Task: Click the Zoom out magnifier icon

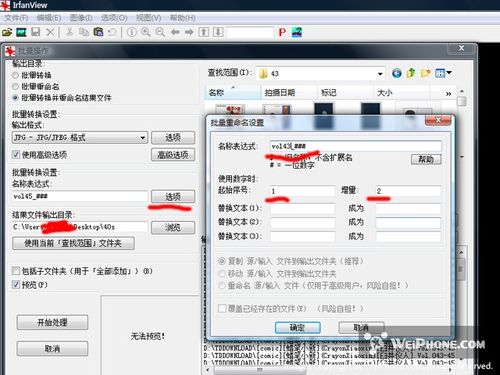Action: pyautogui.click(x=160, y=32)
